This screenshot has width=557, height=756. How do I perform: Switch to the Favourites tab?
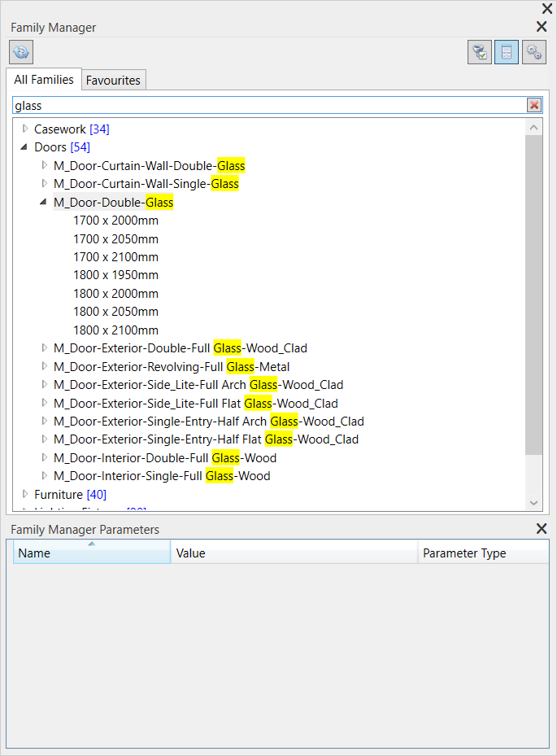113,80
